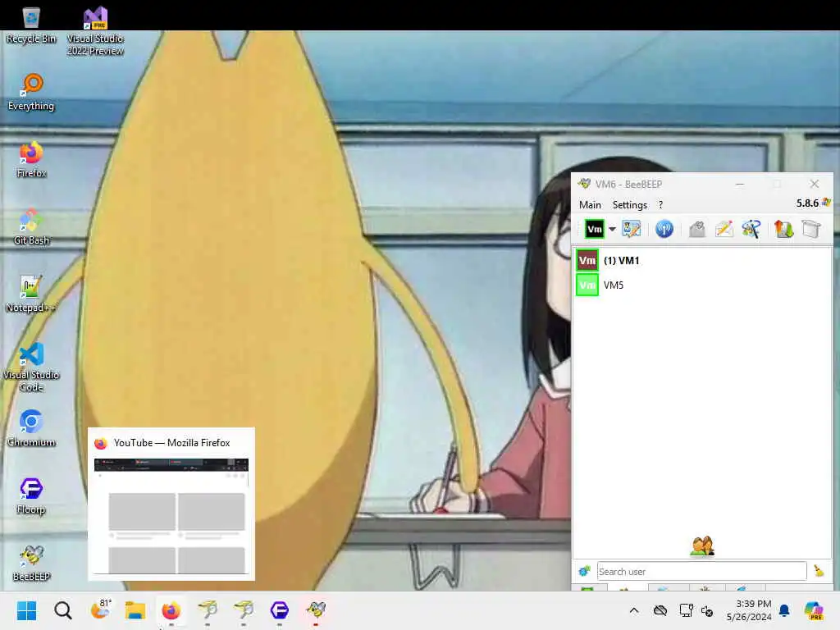Open the file transfer arrows icon

783,230
